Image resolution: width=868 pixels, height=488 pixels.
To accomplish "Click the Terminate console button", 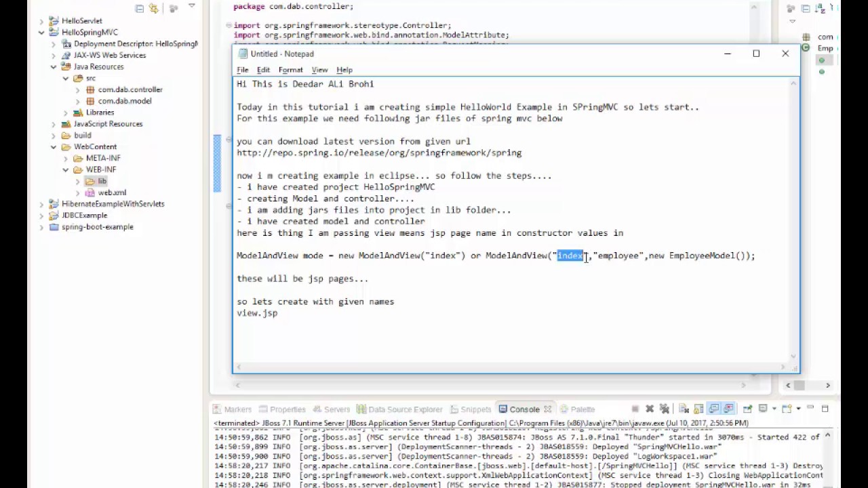I will coord(635,409).
